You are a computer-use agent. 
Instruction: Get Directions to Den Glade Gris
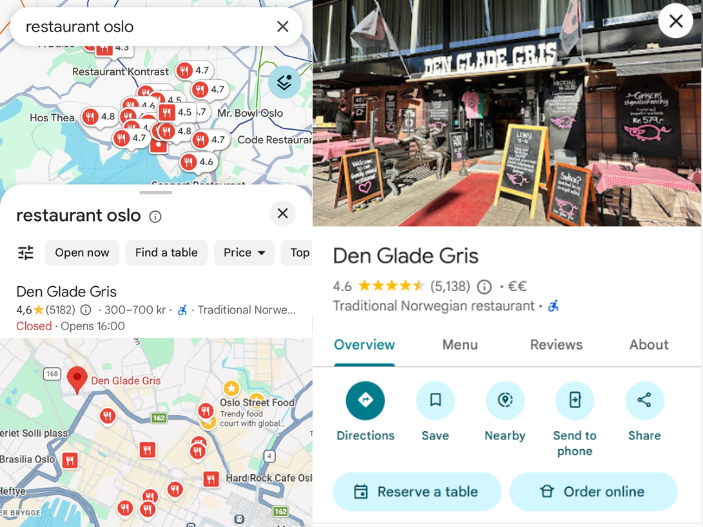365,401
